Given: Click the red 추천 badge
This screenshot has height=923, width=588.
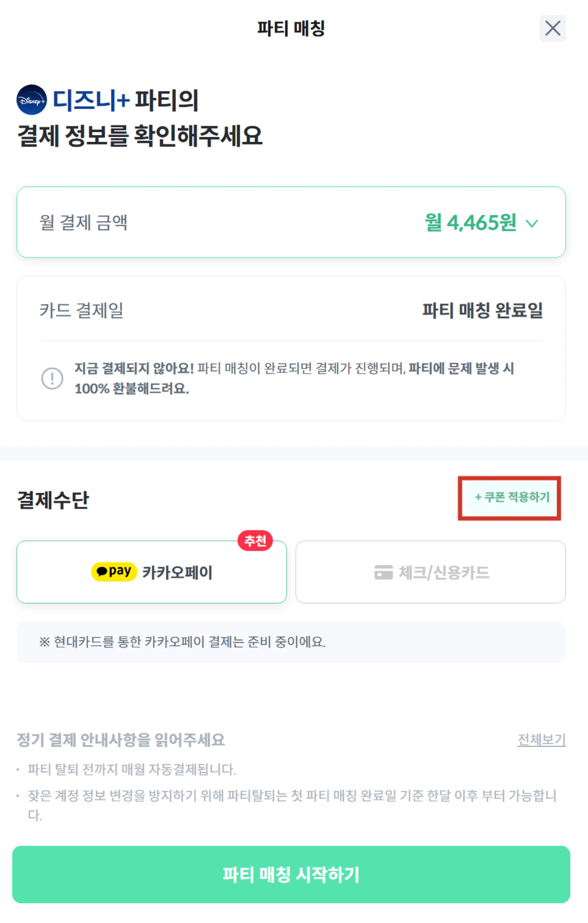Looking at the screenshot, I should [x=255, y=541].
